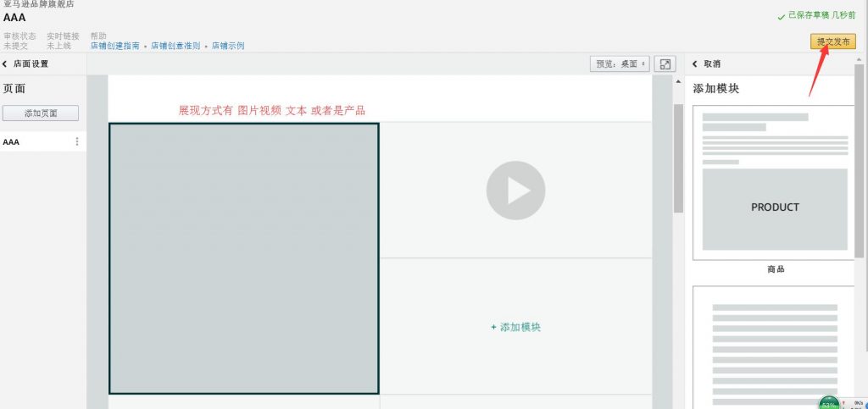Image resolution: width=868 pixels, height=409 pixels.
Task: Click the canvas scrollbar up arrow
Action: tap(677, 82)
